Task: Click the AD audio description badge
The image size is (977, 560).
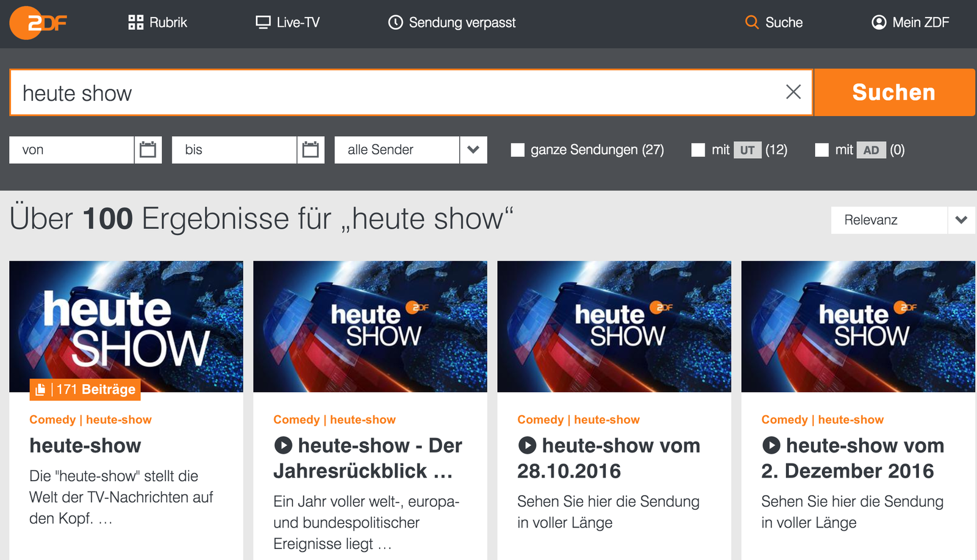Action: (x=871, y=150)
